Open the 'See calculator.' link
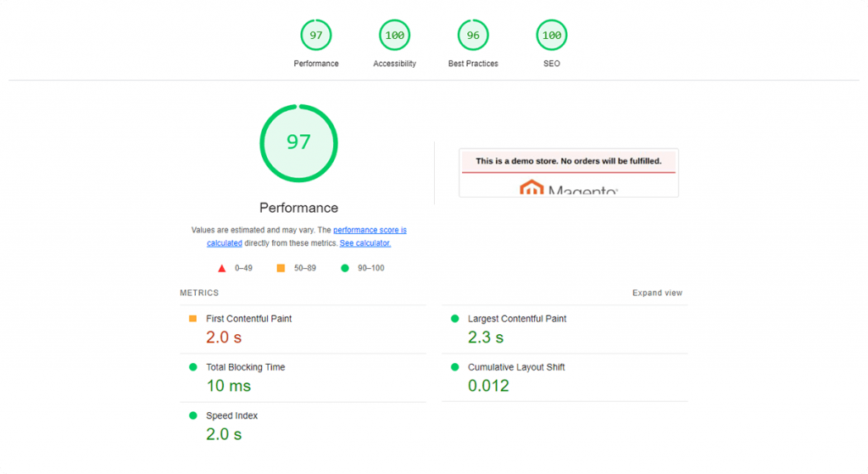Image resolution: width=868 pixels, height=474 pixels. pyautogui.click(x=365, y=243)
